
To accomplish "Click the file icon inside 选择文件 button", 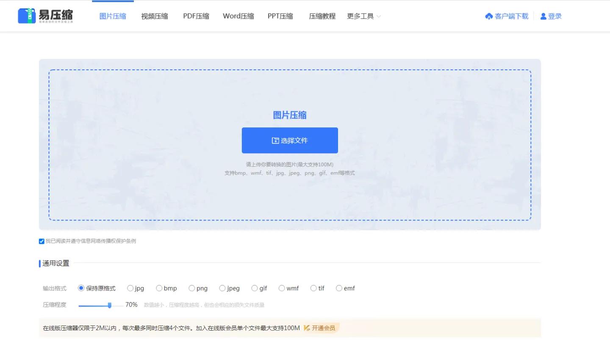I will tap(274, 140).
